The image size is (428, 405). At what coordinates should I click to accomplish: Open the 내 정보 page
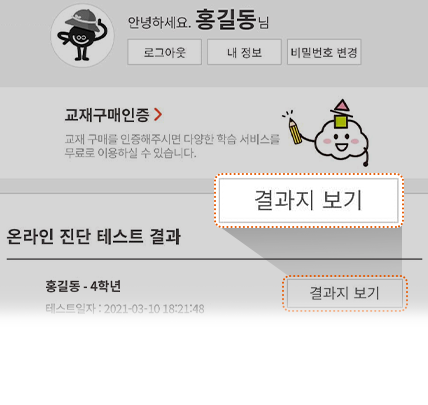[x=244, y=52]
